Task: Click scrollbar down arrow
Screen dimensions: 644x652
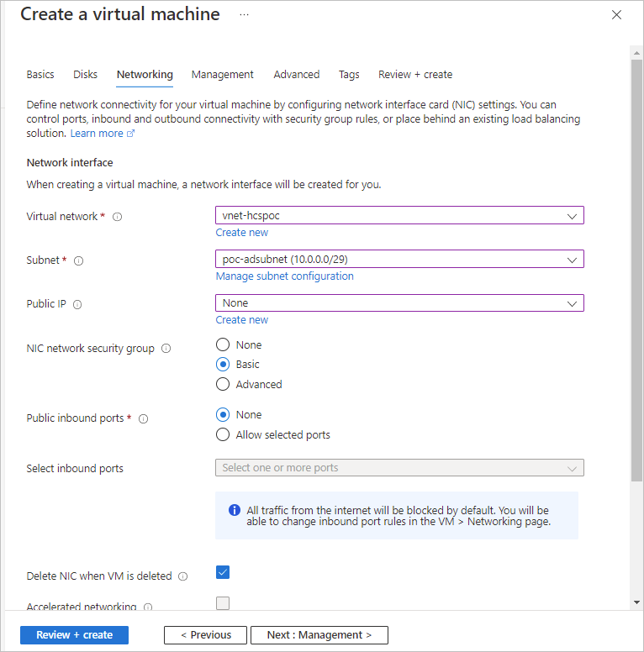Action: (x=636, y=602)
